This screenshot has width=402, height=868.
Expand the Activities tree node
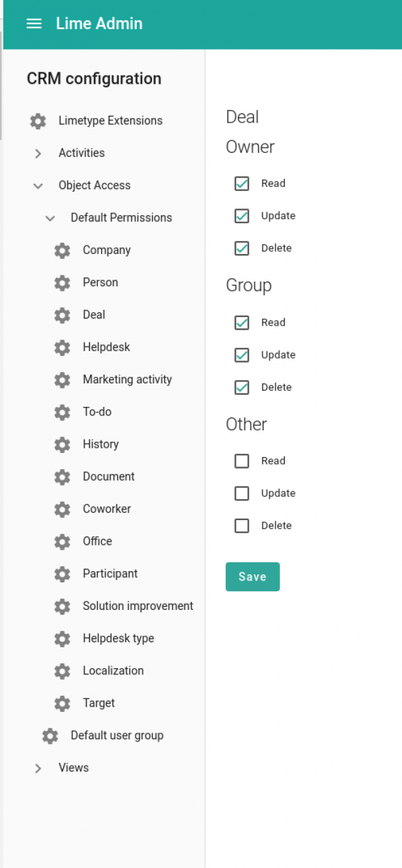[38, 153]
